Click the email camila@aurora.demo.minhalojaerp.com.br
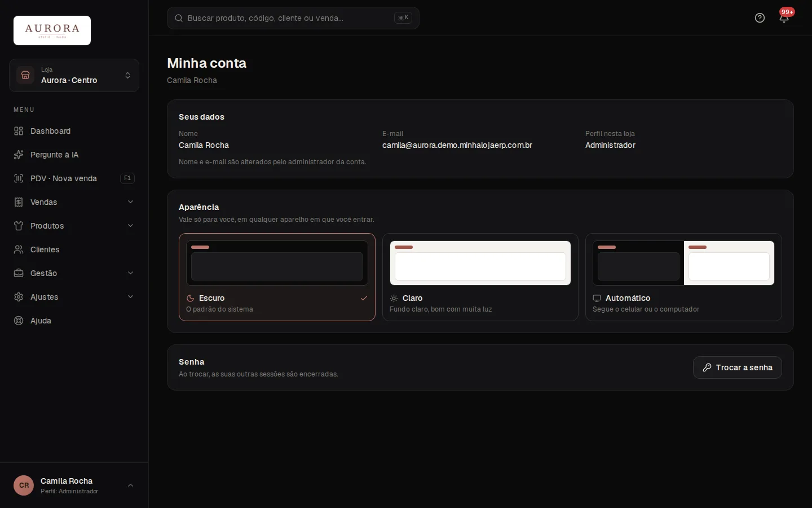 (x=457, y=145)
